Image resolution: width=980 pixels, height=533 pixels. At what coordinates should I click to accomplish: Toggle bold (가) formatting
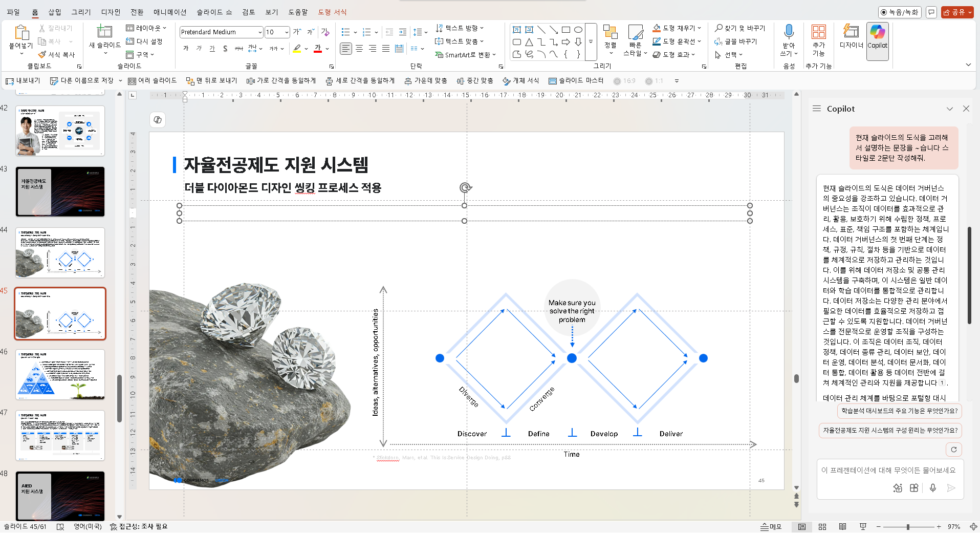click(x=186, y=48)
